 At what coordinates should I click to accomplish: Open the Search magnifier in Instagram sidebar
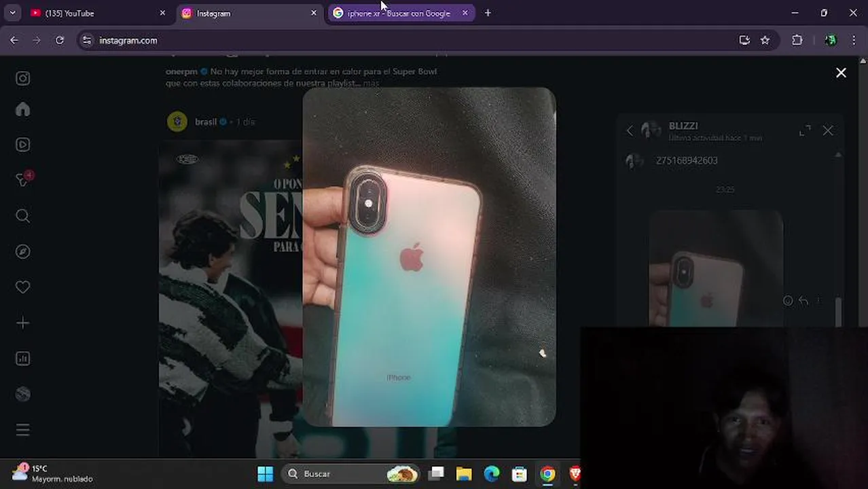click(22, 216)
